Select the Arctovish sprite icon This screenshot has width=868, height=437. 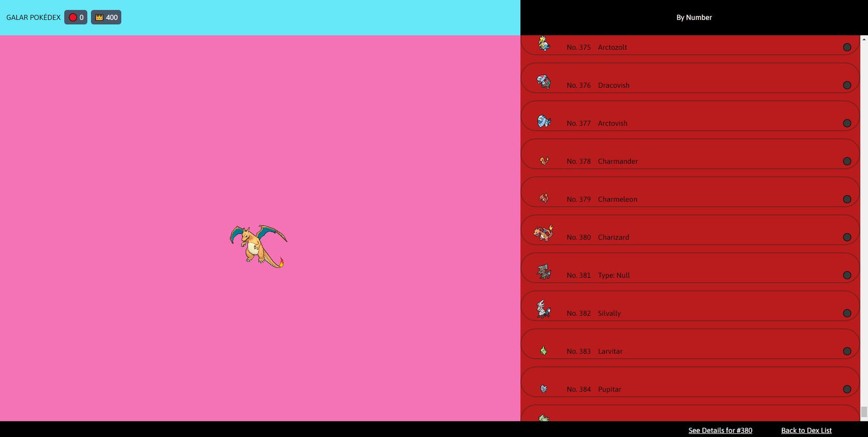click(x=544, y=121)
